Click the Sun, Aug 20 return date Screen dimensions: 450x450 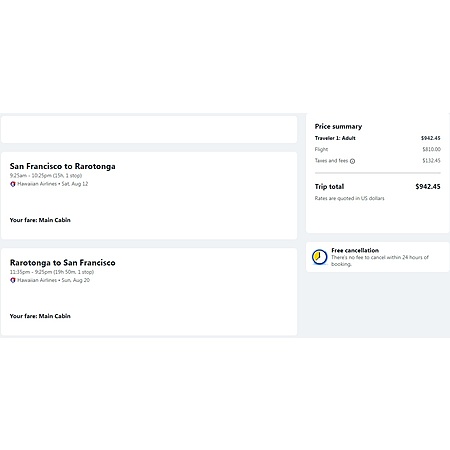76,280
